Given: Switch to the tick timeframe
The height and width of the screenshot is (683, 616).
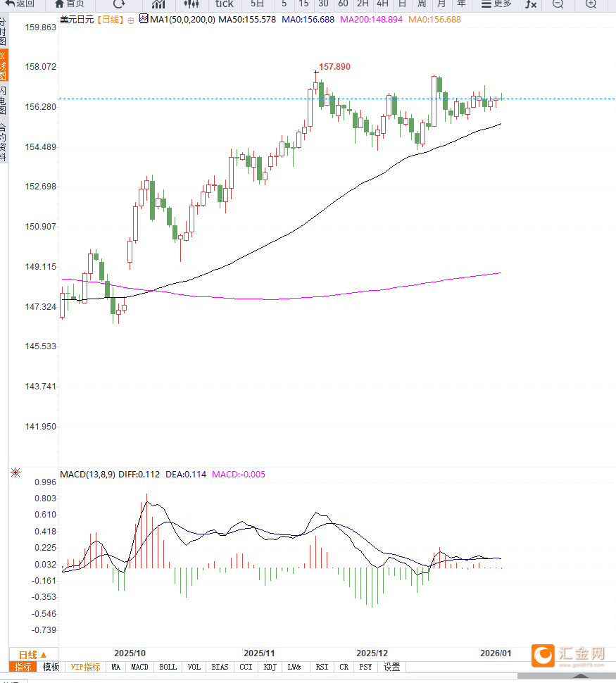Looking at the screenshot, I should tap(224, 4).
